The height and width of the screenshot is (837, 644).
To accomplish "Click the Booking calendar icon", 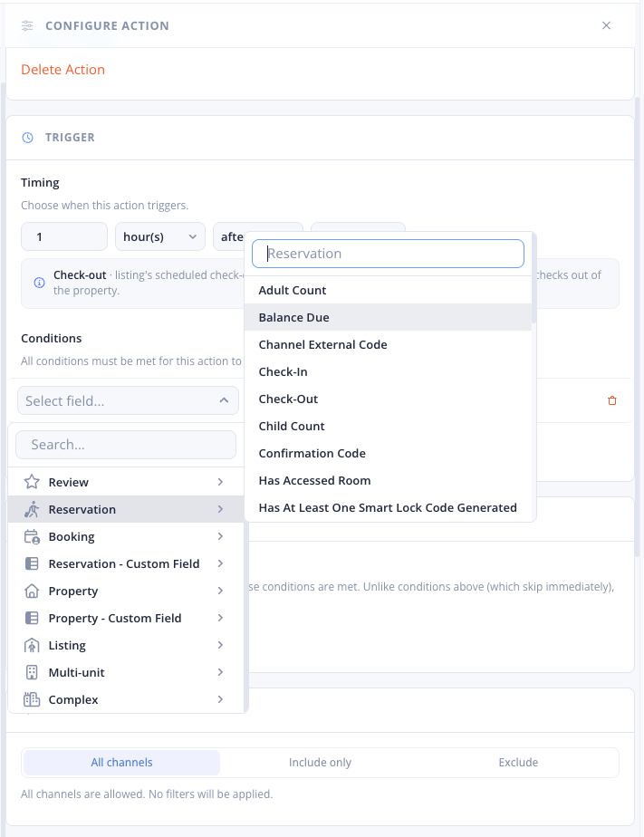I will click(32, 536).
